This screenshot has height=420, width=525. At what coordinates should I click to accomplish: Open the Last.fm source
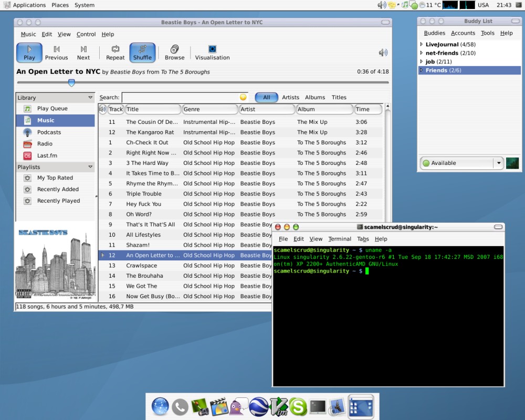[x=56, y=155]
